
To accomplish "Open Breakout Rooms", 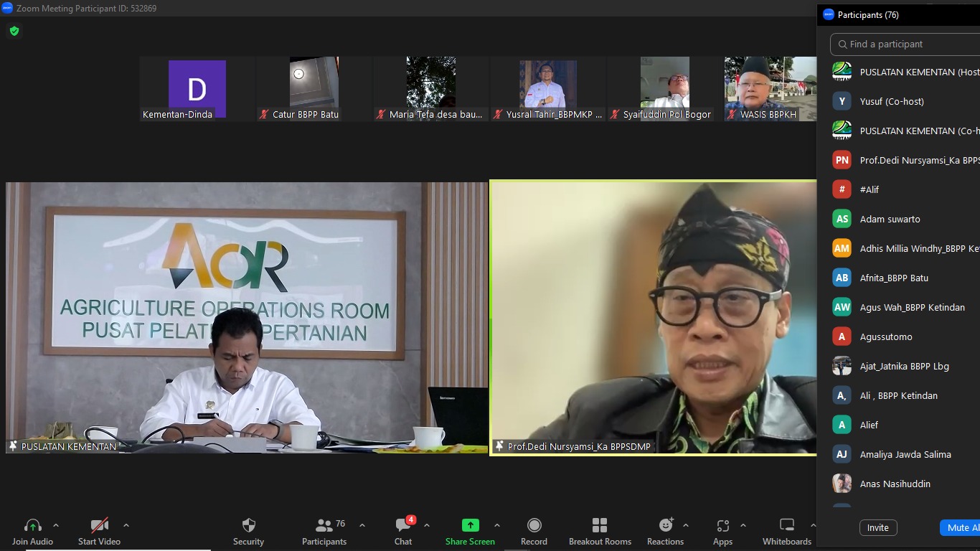I will tap(600, 531).
